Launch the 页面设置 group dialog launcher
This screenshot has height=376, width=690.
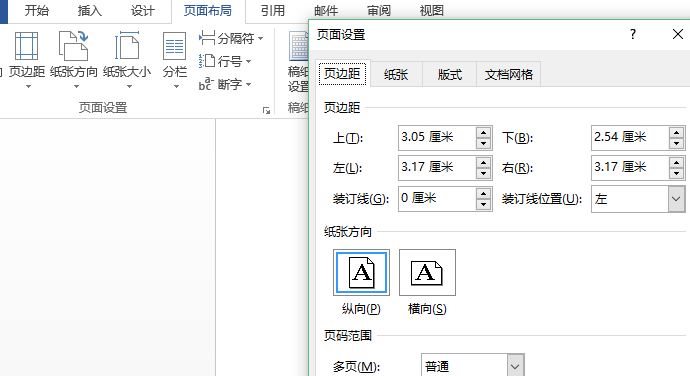pos(266,111)
